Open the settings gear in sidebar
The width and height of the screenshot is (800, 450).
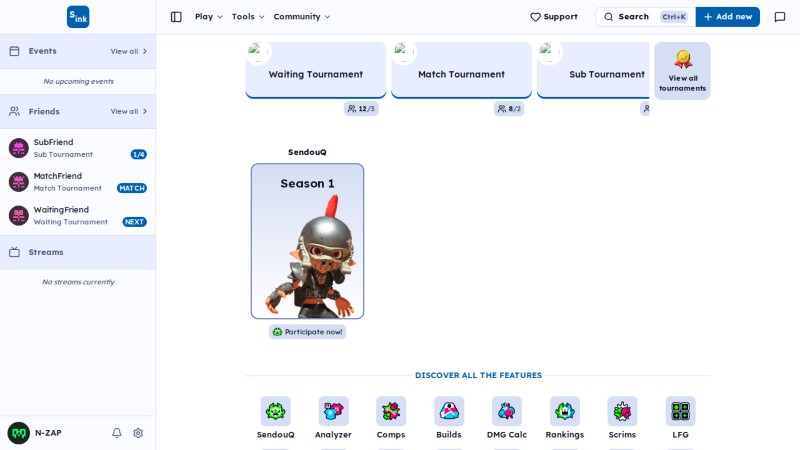click(138, 433)
